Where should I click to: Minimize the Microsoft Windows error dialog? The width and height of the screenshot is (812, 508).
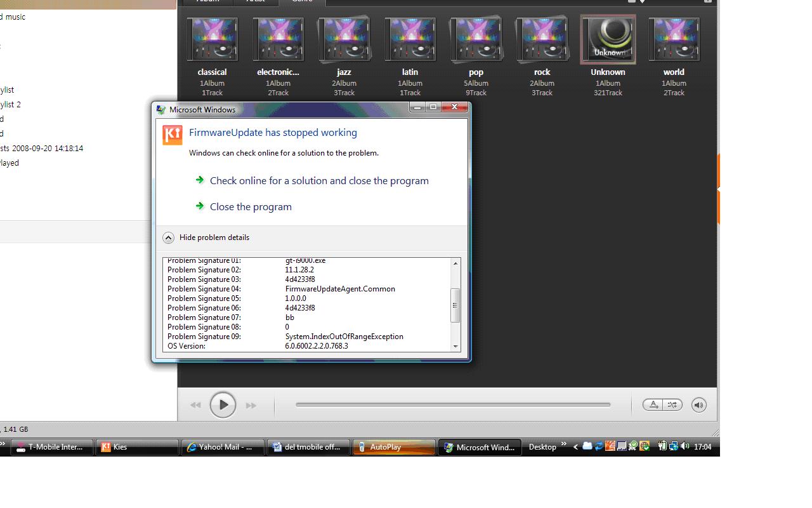coord(417,107)
